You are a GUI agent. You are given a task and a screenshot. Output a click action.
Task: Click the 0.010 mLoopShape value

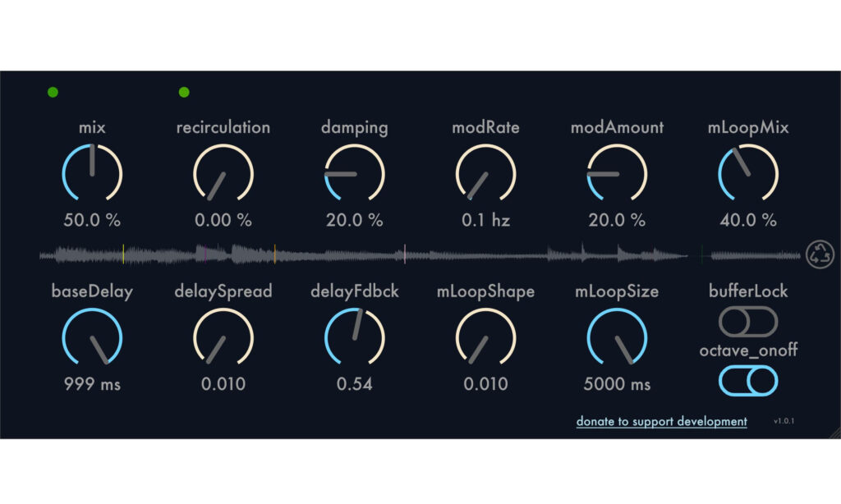tap(485, 384)
